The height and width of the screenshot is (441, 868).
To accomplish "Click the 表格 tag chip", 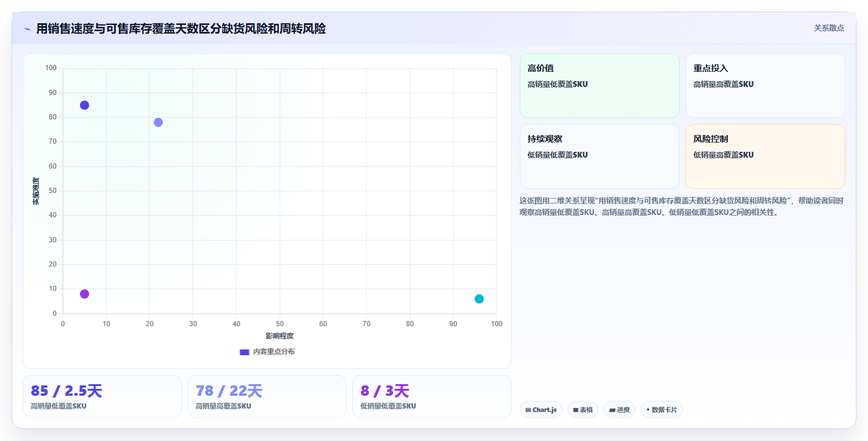I will (x=583, y=410).
